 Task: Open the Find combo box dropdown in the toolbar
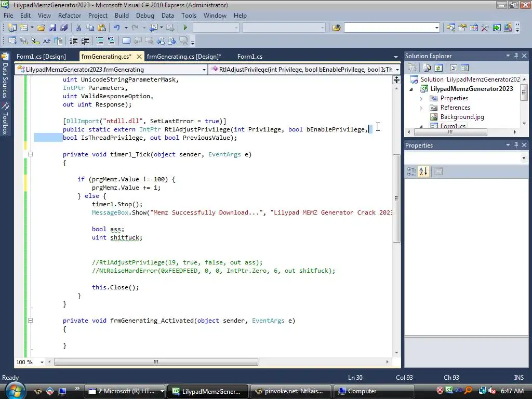[436, 28]
